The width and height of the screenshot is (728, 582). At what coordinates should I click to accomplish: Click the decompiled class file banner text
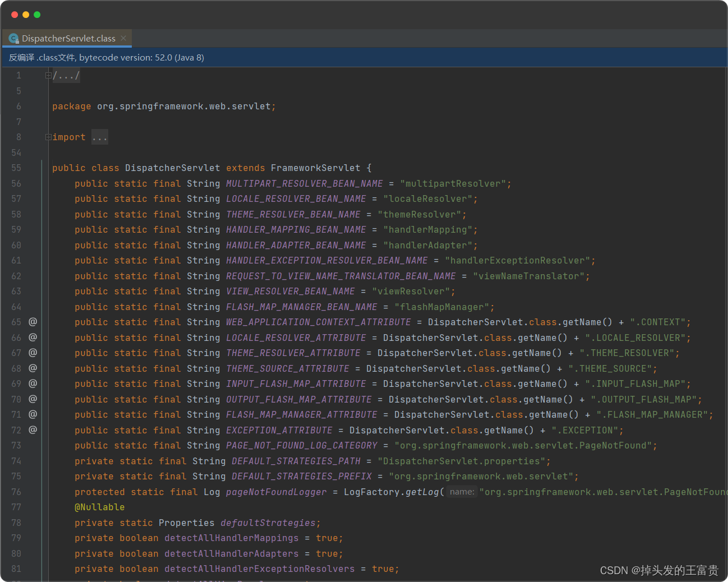pos(107,58)
